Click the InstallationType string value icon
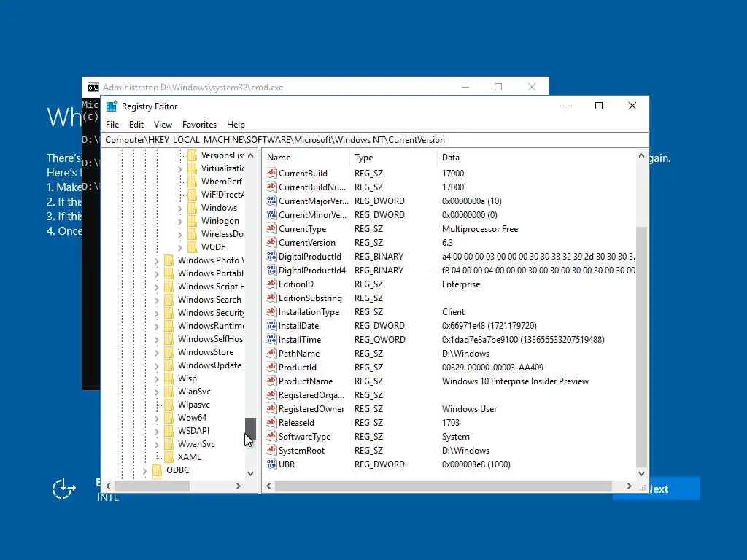 point(271,311)
